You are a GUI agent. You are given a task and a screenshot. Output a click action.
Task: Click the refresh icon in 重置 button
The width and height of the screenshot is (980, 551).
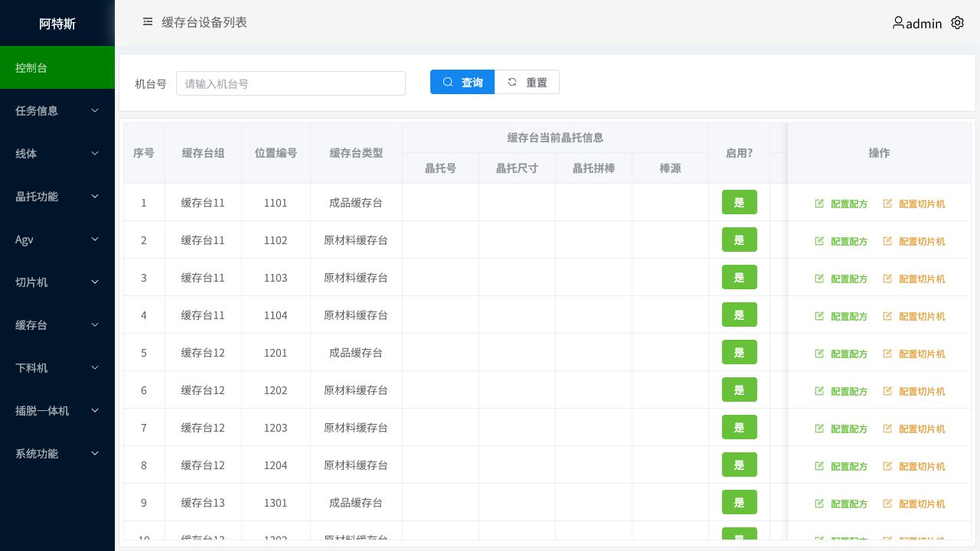pos(512,82)
